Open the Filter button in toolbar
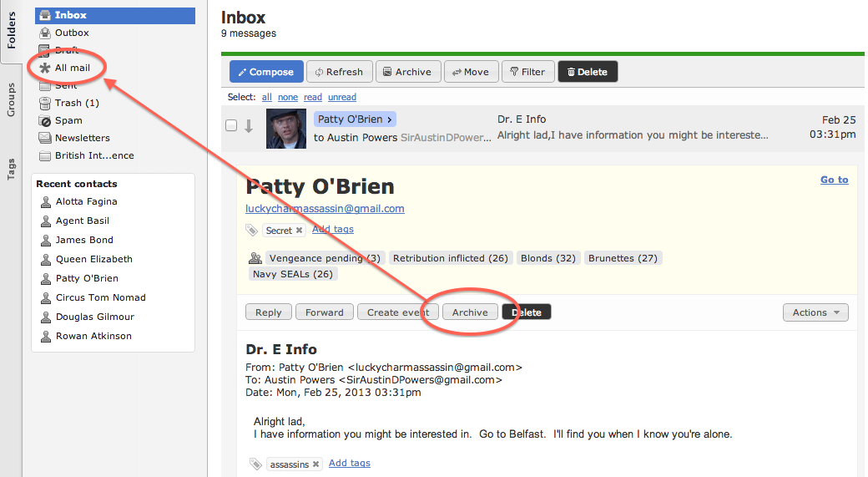The image size is (868, 477). tap(527, 72)
